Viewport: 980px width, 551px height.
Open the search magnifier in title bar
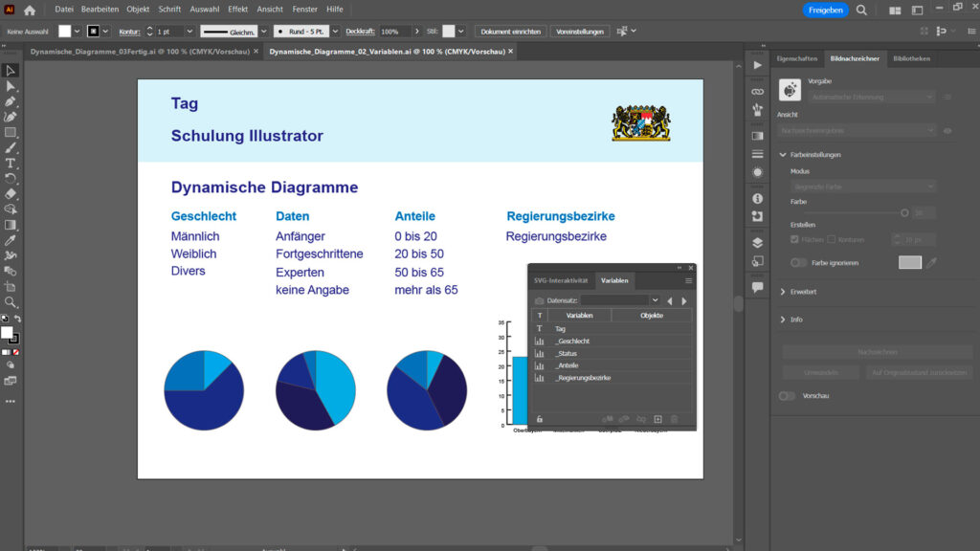(862, 10)
